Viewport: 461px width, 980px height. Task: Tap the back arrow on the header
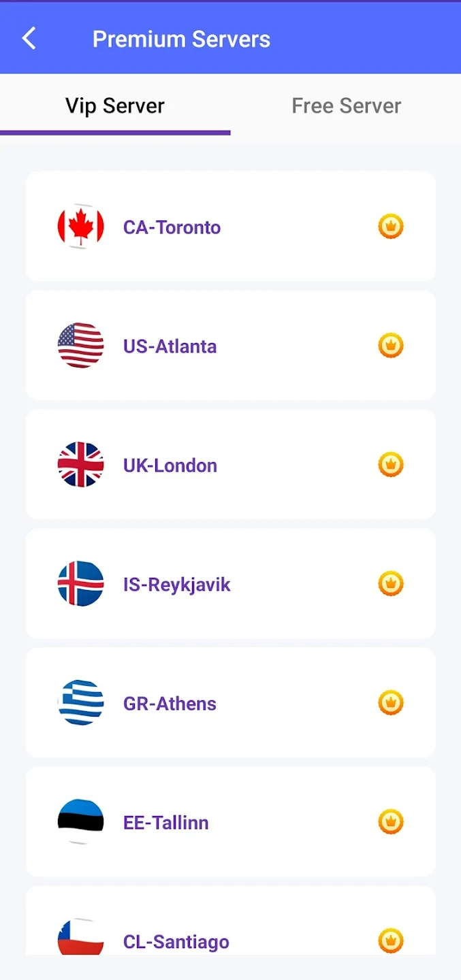pos(29,39)
